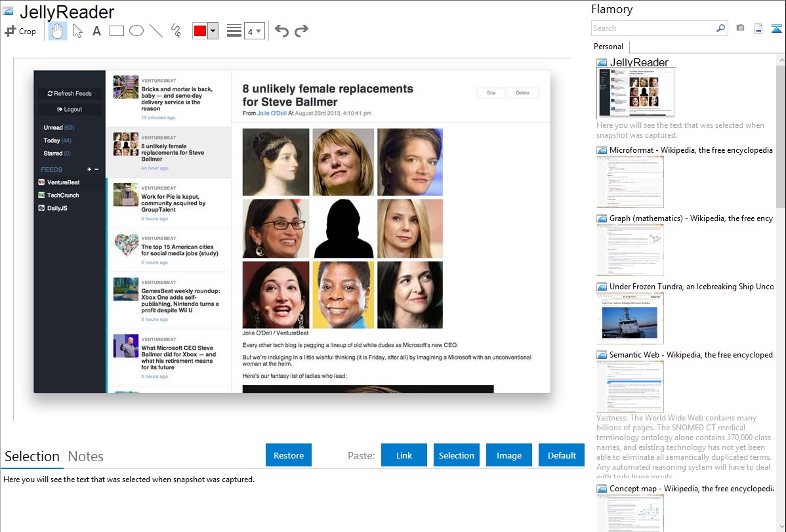Select the freehand scribble tool
786x532 pixels.
pyautogui.click(x=176, y=31)
